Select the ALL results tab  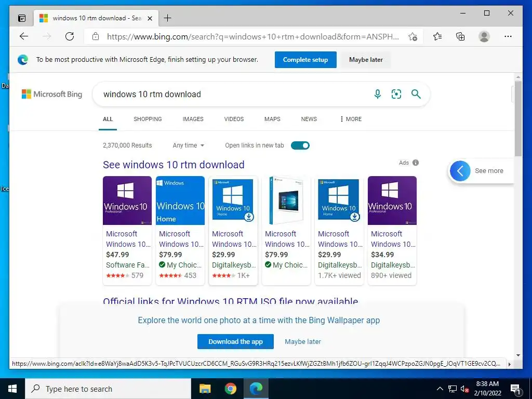tap(108, 119)
